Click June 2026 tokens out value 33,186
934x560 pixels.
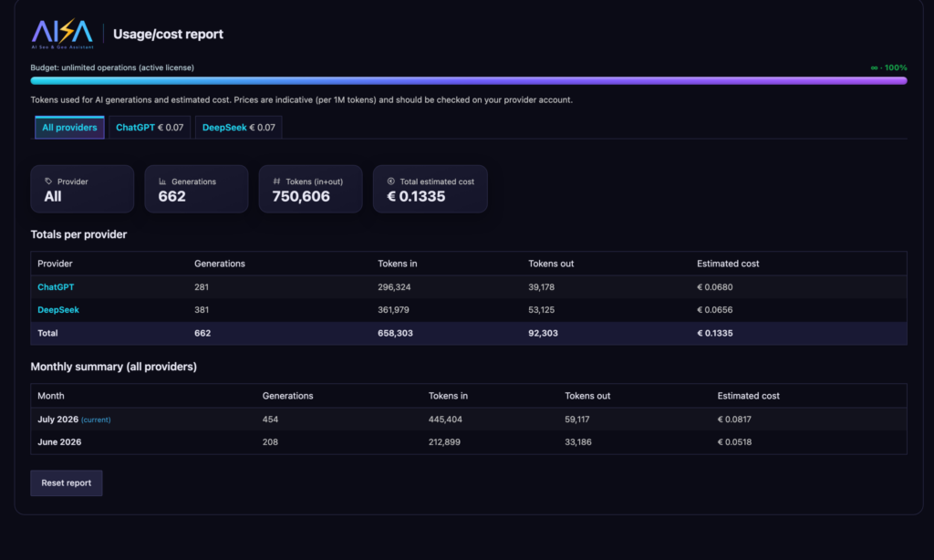[578, 442]
